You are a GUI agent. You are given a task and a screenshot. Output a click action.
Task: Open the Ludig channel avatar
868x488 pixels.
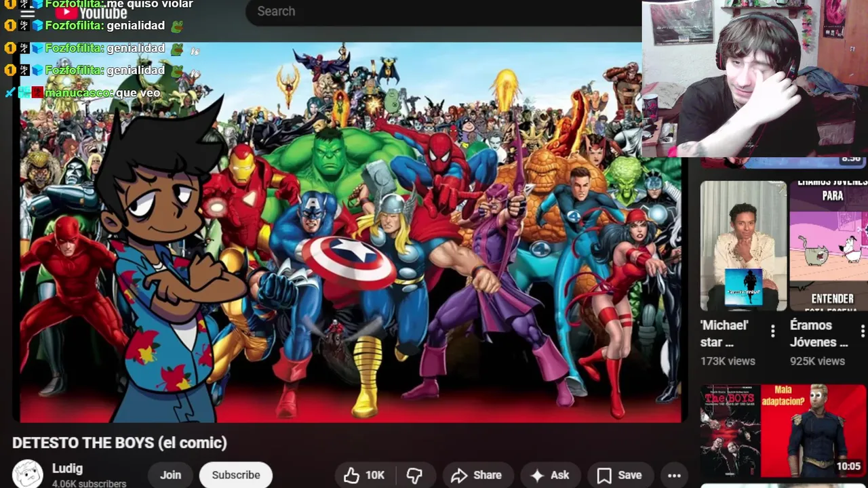click(x=28, y=474)
